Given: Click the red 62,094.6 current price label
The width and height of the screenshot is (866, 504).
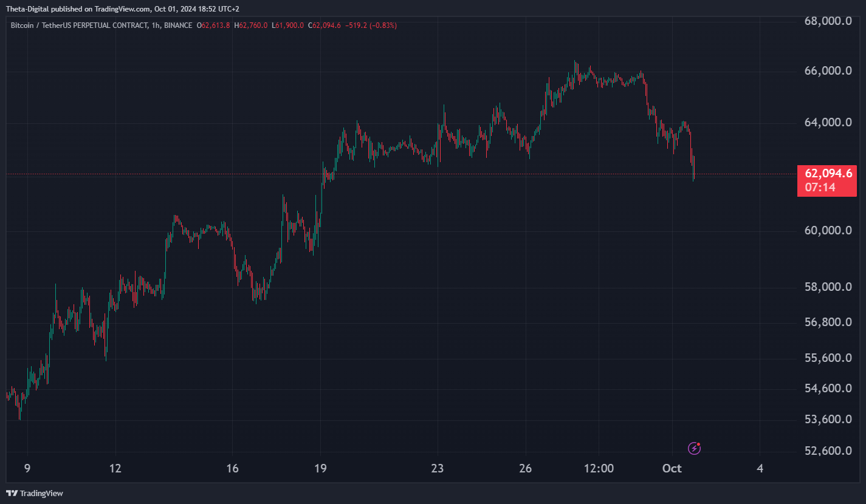Looking at the screenshot, I should click(x=828, y=174).
